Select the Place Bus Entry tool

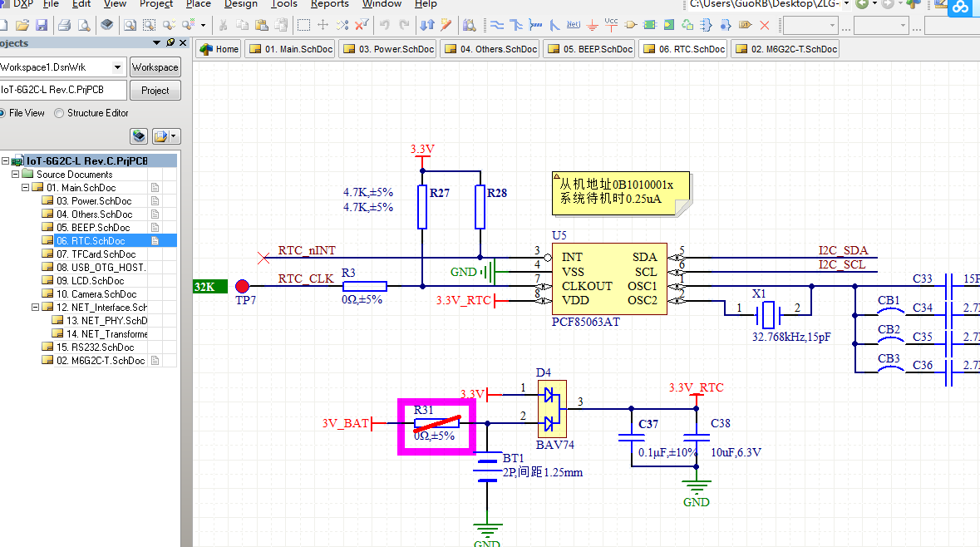point(554,25)
